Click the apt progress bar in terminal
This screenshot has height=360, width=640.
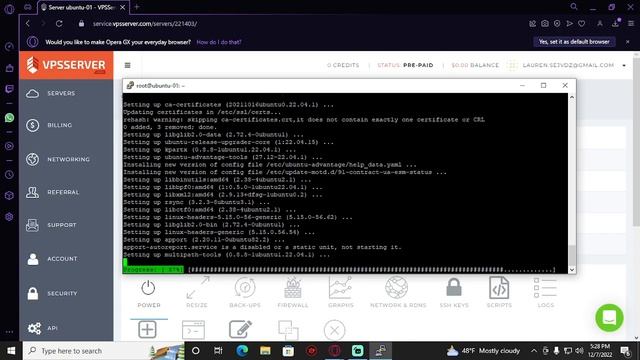[339, 269]
